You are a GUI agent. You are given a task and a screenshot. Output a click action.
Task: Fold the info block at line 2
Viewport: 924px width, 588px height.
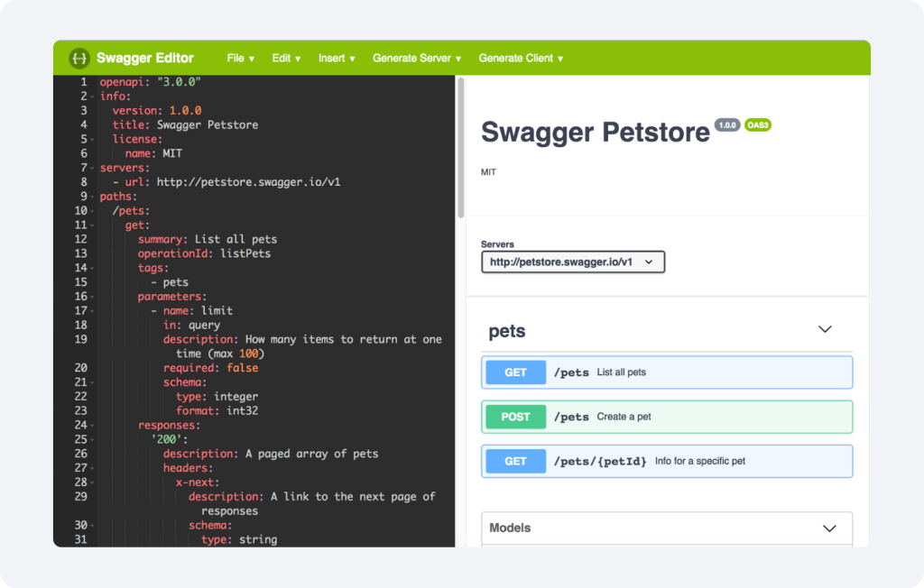click(92, 96)
